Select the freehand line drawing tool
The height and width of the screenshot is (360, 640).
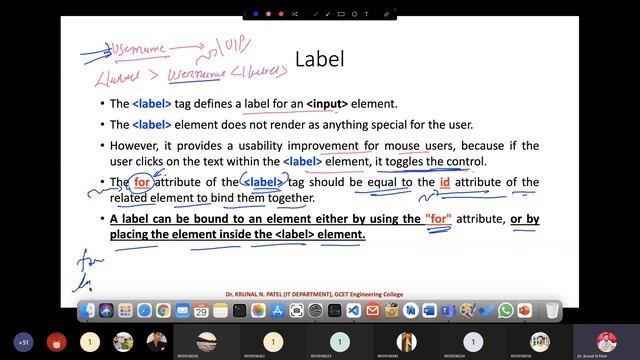click(316, 14)
